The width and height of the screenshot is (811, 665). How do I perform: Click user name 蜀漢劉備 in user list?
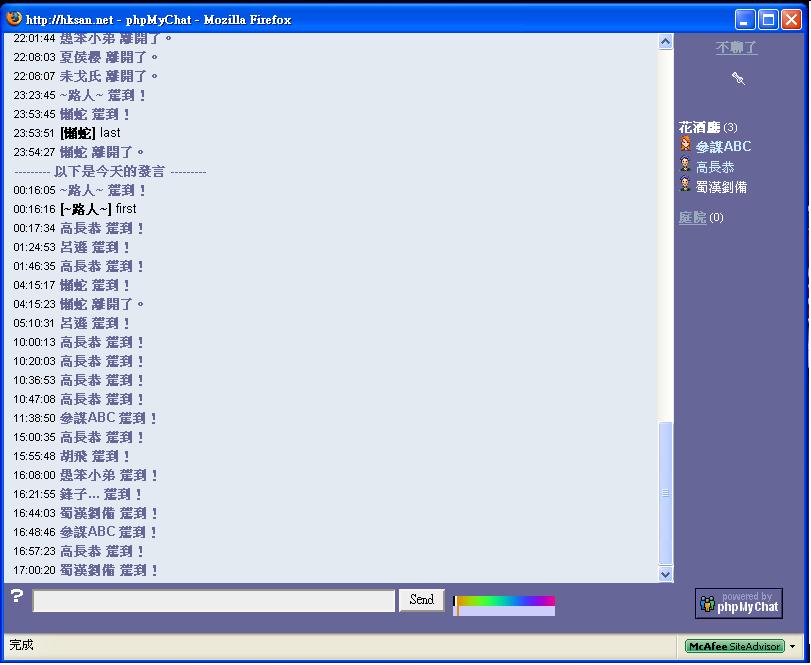[721, 187]
